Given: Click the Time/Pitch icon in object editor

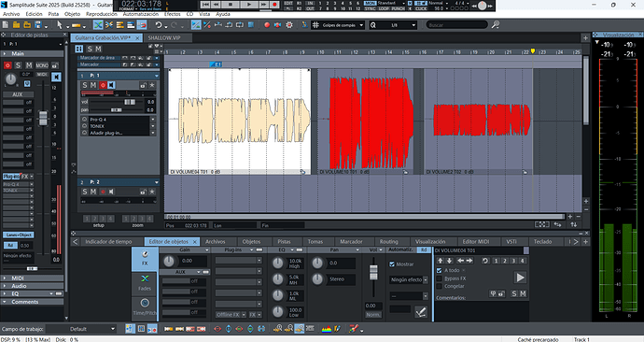Looking at the screenshot, I should point(145,307).
